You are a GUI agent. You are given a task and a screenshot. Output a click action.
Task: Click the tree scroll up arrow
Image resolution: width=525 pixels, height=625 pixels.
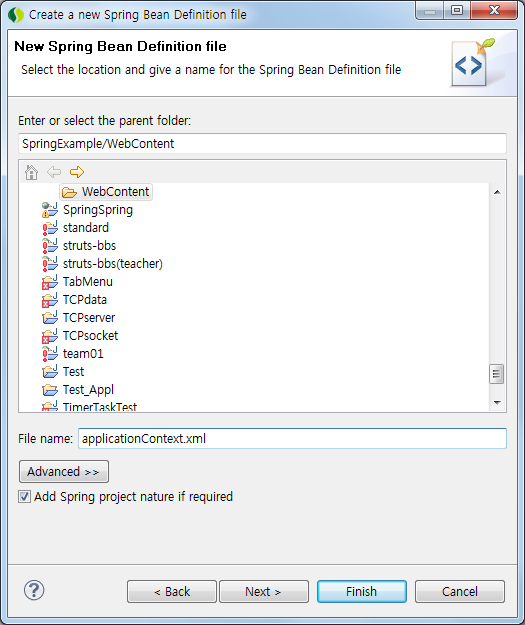(497, 192)
